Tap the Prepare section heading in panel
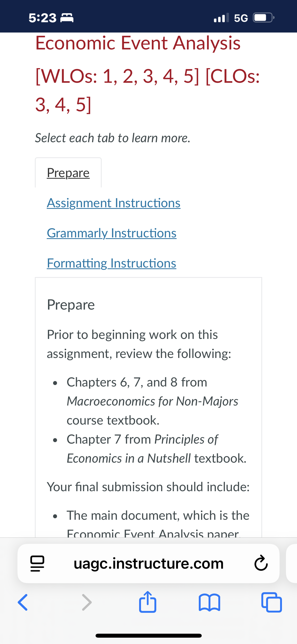Viewport: 297px width, 644px height. tap(71, 305)
